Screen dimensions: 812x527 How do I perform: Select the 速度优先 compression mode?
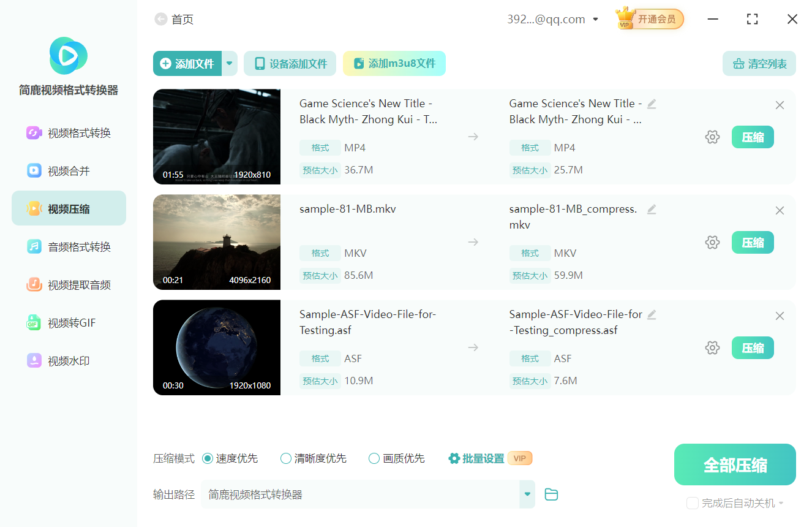click(x=208, y=458)
